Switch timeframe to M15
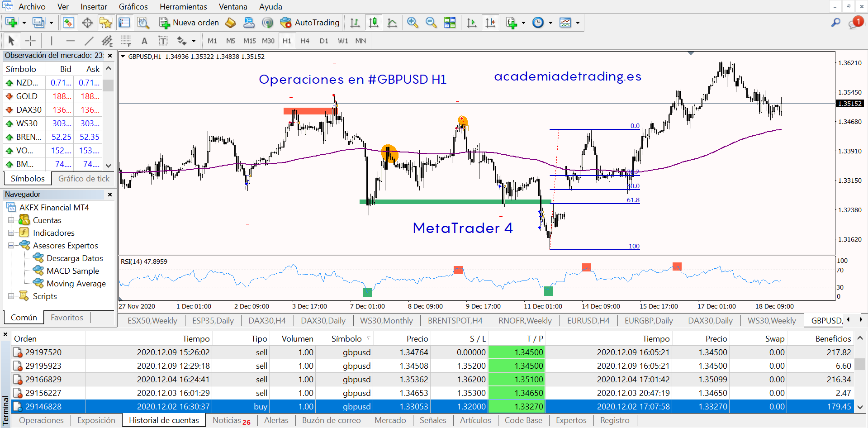This screenshot has height=428, width=868. (x=249, y=41)
